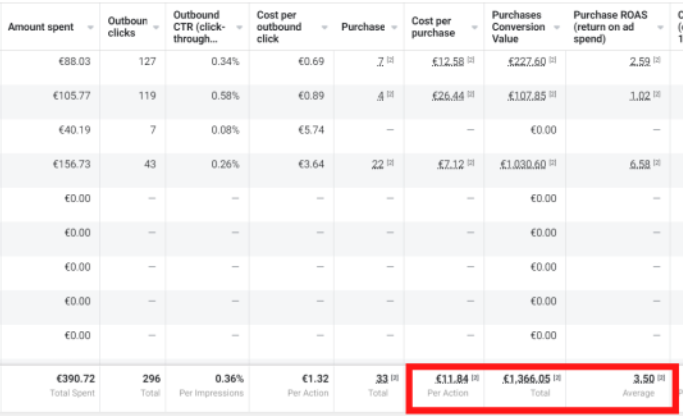Image resolution: width=683 pixels, height=416 pixels.
Task: Click the €1,030.60 conversion value link
Action: (523, 164)
